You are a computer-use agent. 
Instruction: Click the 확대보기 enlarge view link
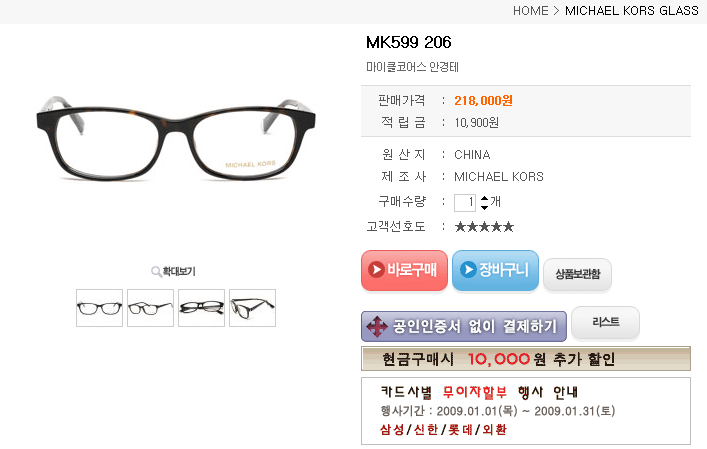179,271
